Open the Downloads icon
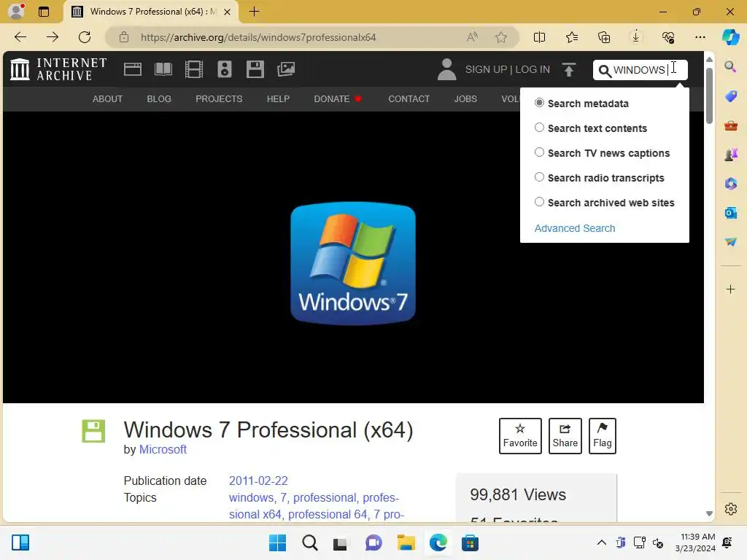This screenshot has width=747, height=560. point(635,37)
